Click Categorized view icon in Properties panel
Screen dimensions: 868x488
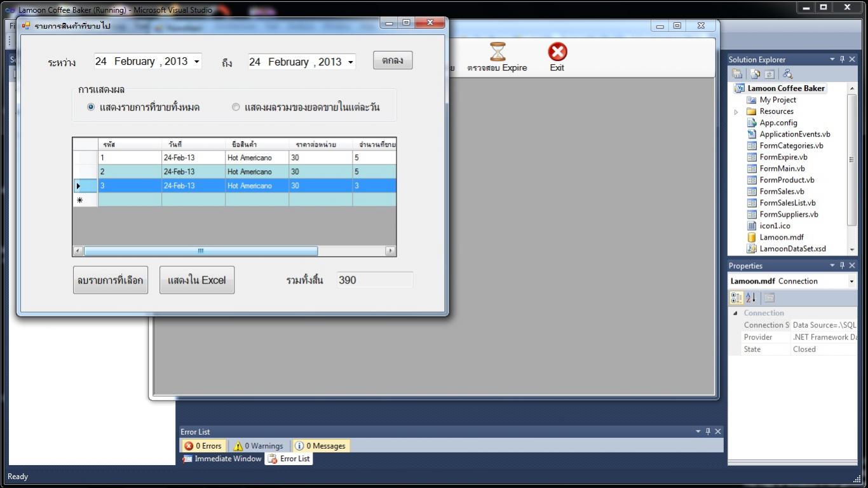(736, 297)
